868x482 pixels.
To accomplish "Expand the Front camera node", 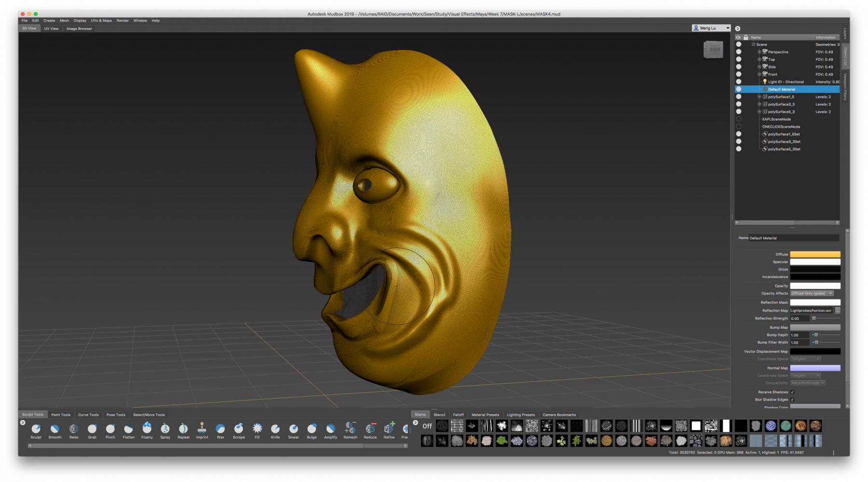I will pos(759,74).
